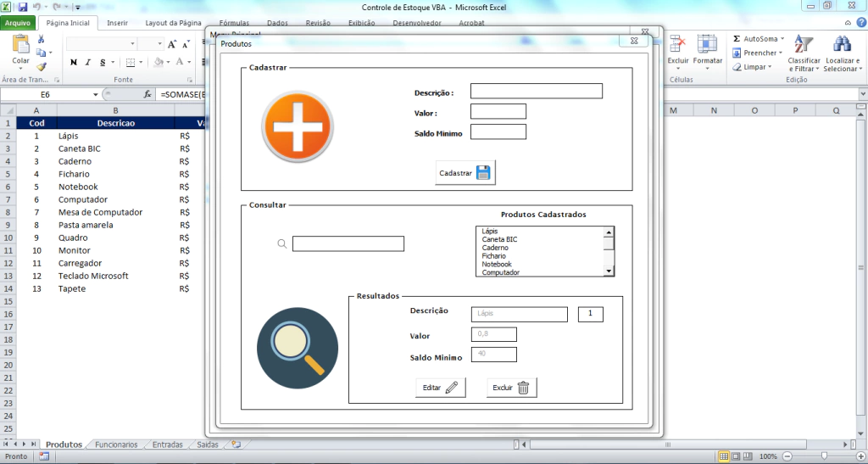Click the Format Painter brush icon

[x=41, y=66]
